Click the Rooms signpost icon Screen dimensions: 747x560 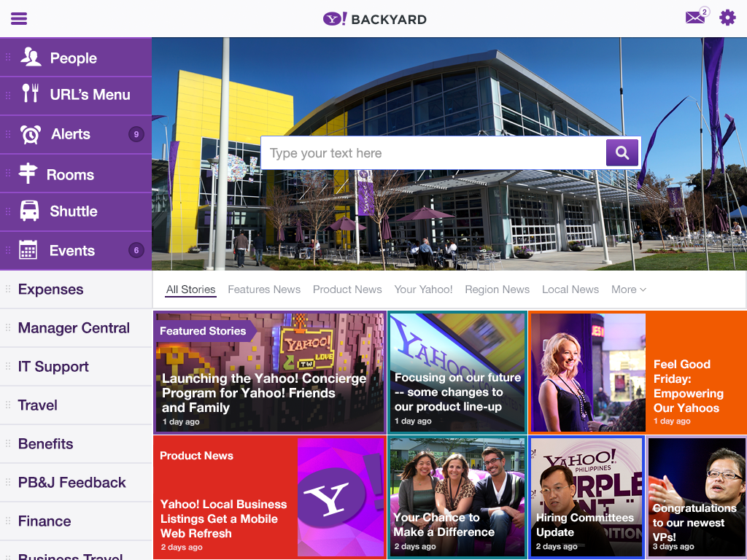[x=28, y=174]
